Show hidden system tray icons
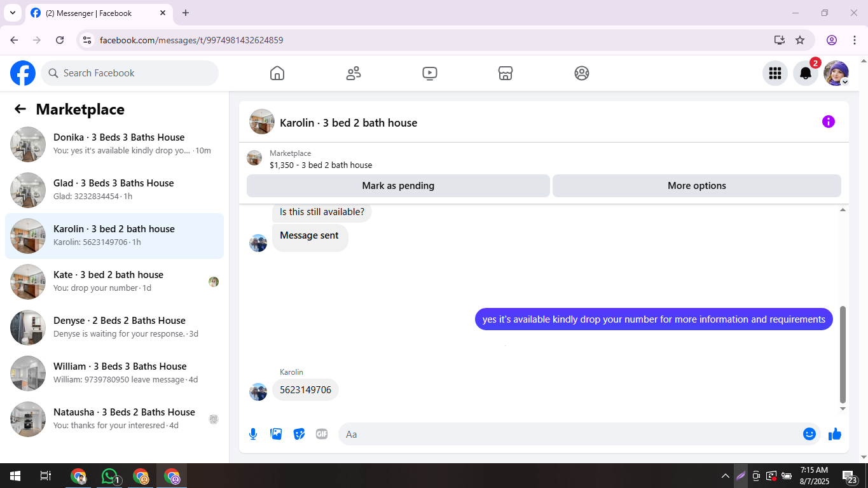868x488 pixels. [725, 475]
